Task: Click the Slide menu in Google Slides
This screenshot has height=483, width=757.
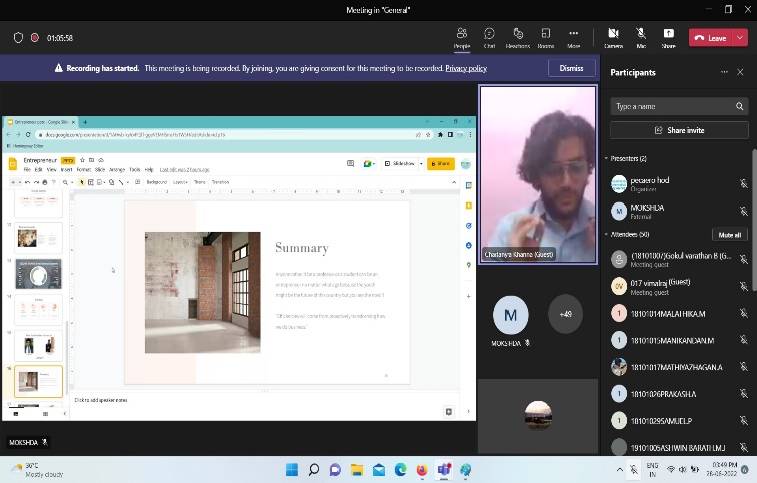Action: tap(99, 170)
